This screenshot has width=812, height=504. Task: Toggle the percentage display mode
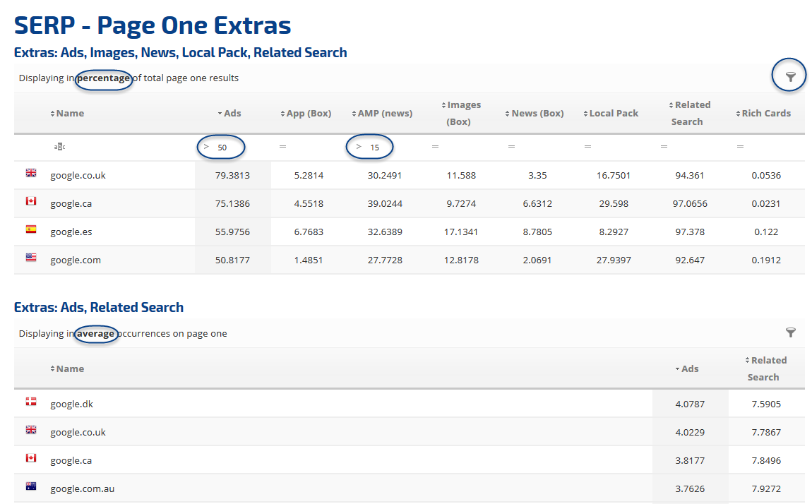pyautogui.click(x=104, y=78)
